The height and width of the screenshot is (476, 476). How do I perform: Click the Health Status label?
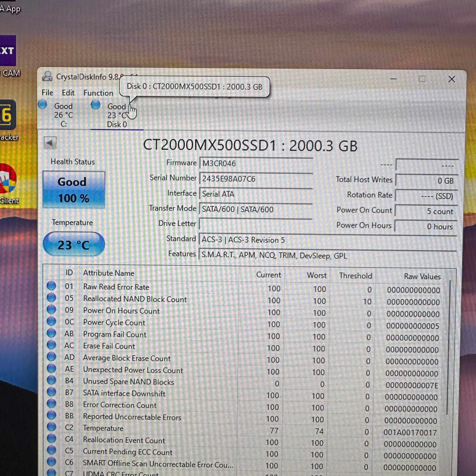[73, 162]
